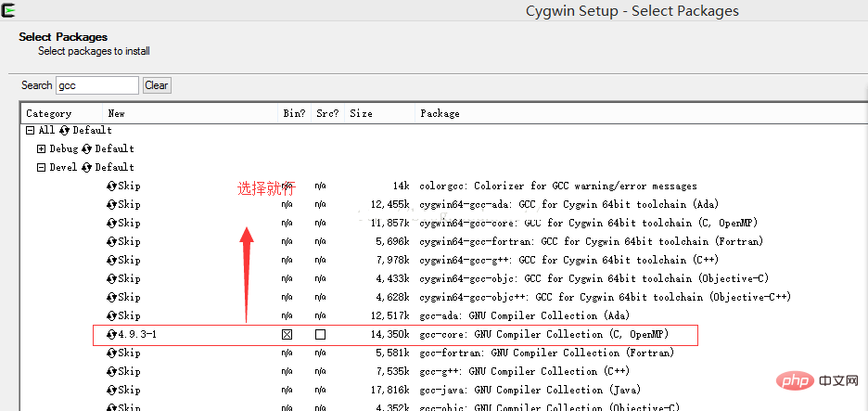Expand the Debug category tree node
868x411 pixels.
41,149
